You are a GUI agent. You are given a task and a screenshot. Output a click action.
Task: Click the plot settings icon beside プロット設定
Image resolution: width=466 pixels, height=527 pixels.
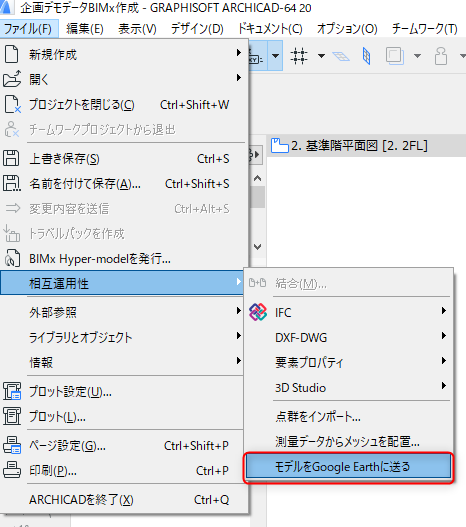tap(12, 392)
